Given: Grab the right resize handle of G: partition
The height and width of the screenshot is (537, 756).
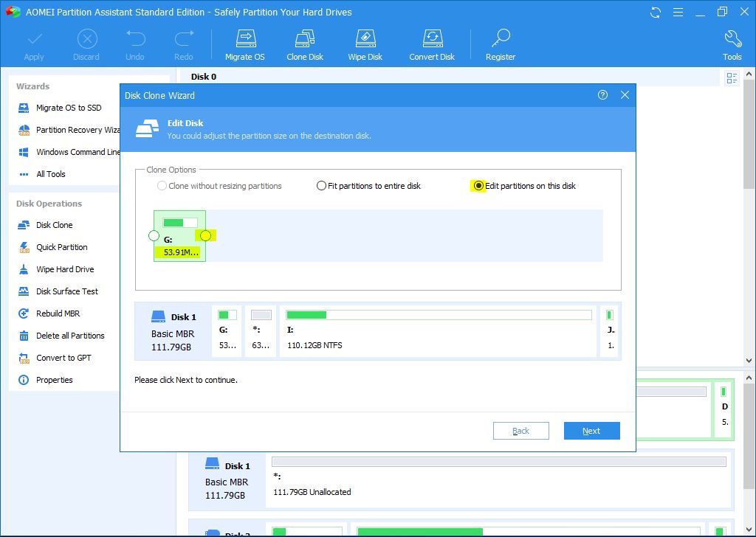Looking at the screenshot, I should point(205,236).
